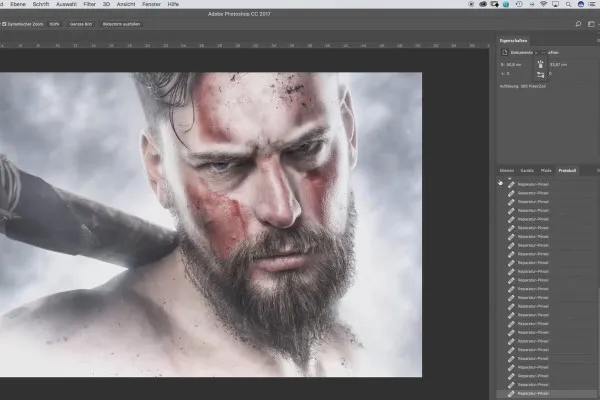Select the Eigenschaften panel tab
The image size is (600, 400).
(513, 41)
